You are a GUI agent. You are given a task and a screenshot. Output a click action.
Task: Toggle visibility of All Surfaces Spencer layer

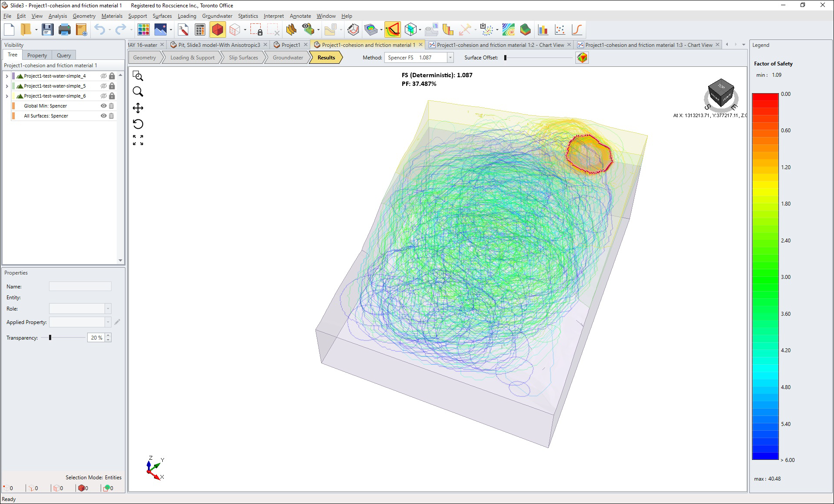click(x=104, y=115)
